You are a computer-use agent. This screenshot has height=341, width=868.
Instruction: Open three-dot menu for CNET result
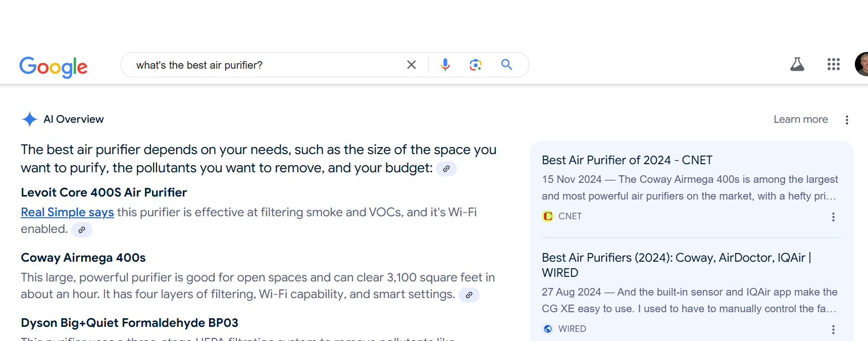833,217
